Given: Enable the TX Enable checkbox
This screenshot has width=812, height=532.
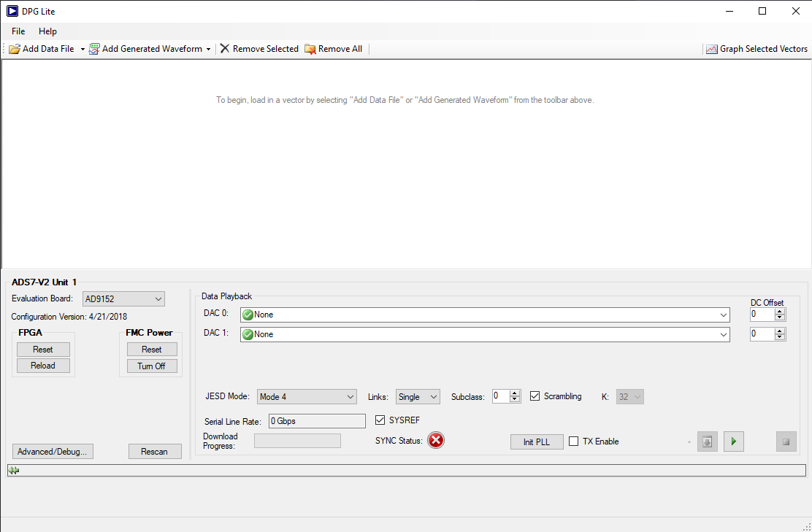Looking at the screenshot, I should tap(574, 441).
